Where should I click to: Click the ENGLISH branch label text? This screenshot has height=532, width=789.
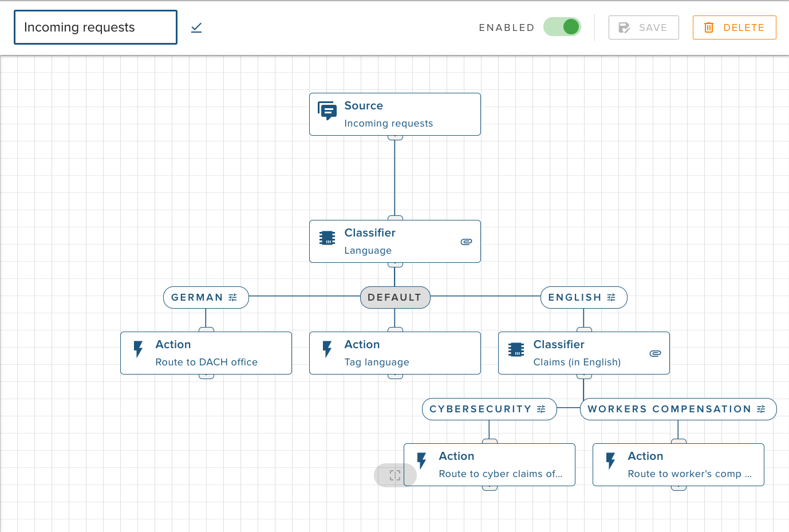click(x=575, y=297)
